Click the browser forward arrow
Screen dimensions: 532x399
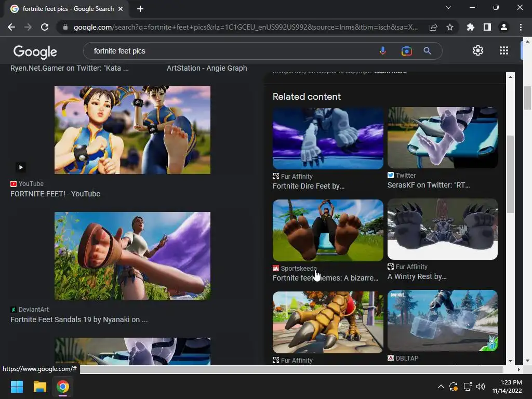[28, 27]
